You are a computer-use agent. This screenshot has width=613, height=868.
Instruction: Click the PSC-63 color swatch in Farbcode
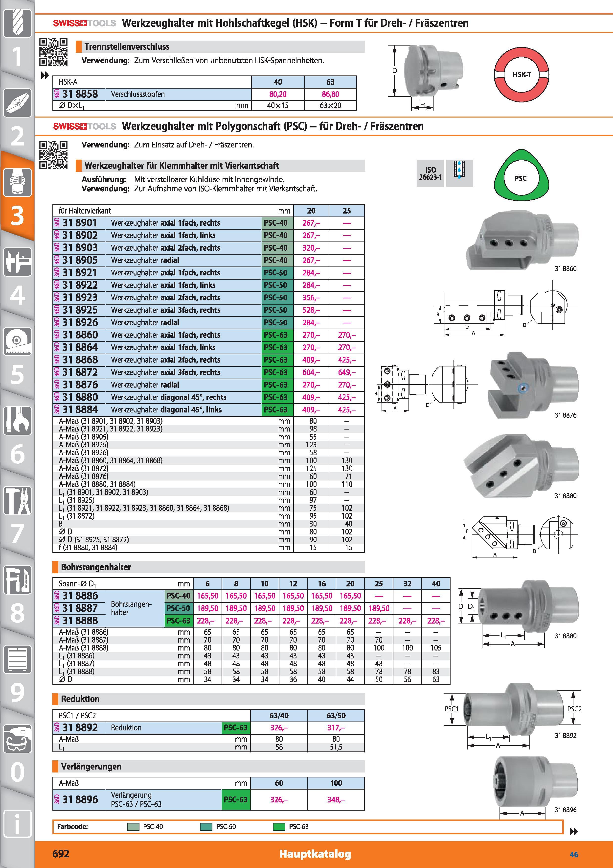(x=279, y=827)
